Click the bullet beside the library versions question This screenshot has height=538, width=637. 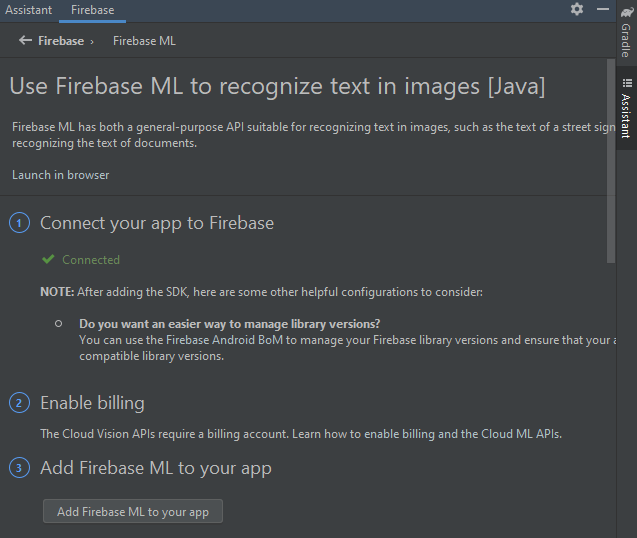coord(59,324)
